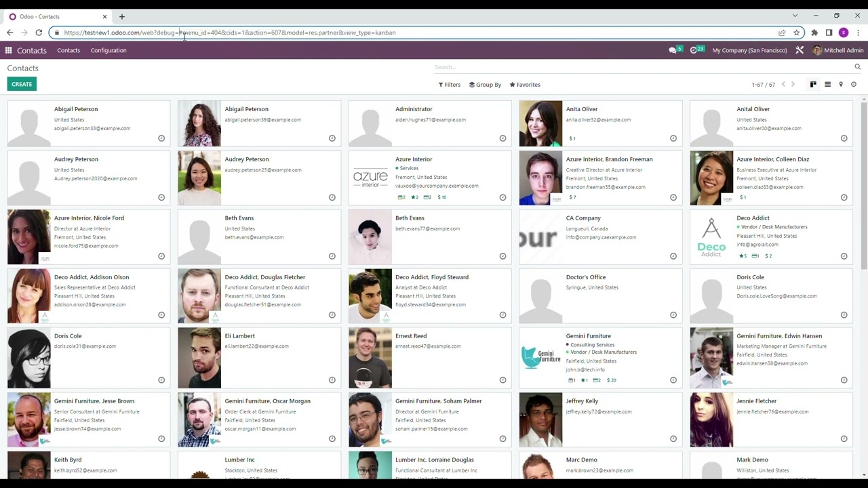
Task: Click the "Consulting Services" tag
Action: coord(592,345)
